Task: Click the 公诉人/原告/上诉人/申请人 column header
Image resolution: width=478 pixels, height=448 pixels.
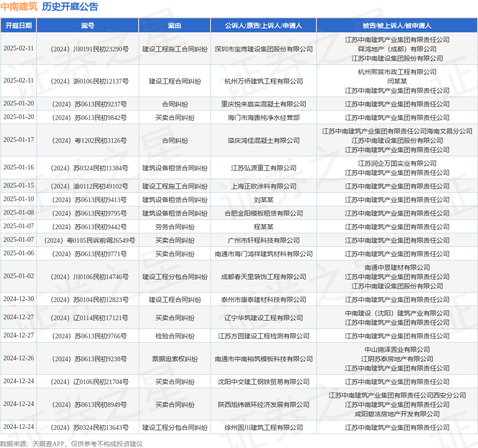Action: 264,26
